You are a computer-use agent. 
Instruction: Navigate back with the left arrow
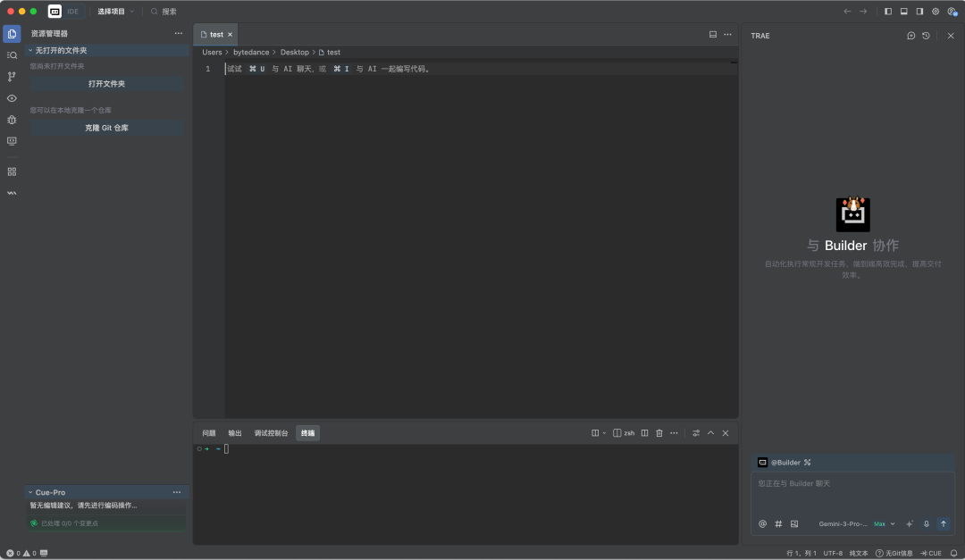847,11
